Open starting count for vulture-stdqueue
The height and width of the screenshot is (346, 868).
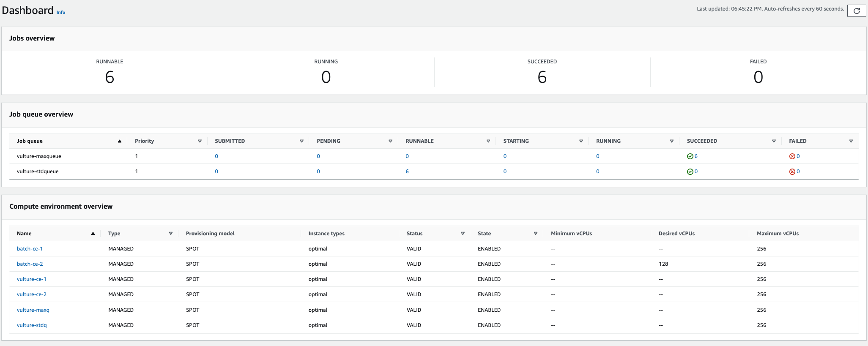pos(505,172)
